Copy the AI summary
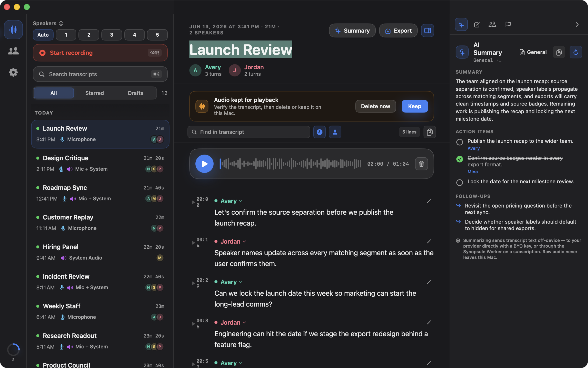588x368 pixels. [x=559, y=52]
